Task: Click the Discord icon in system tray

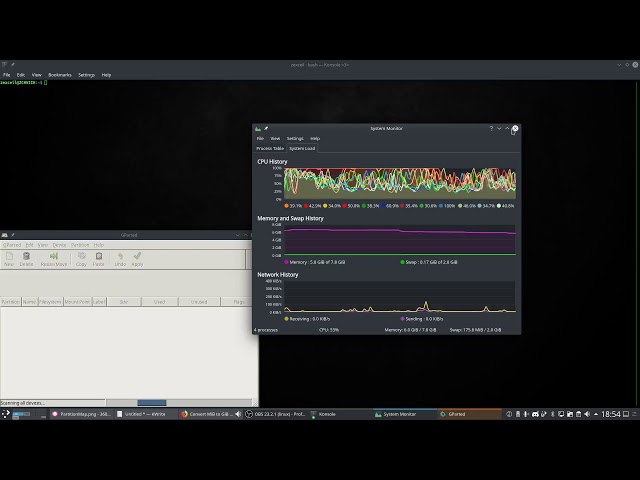Action: click(x=535, y=414)
